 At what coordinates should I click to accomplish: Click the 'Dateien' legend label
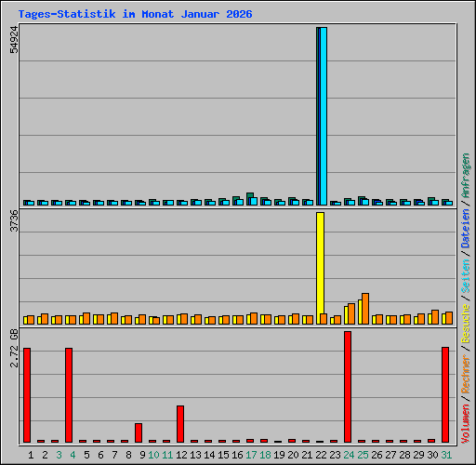466,229
